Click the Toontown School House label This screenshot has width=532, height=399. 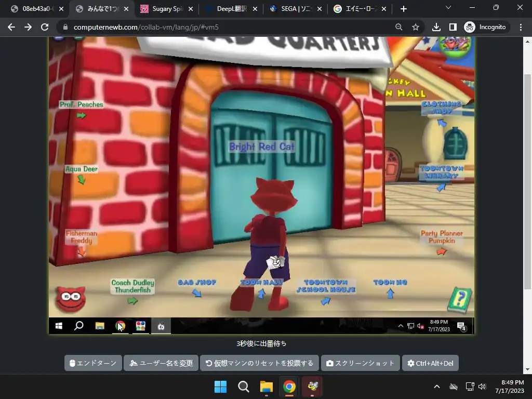tap(326, 286)
